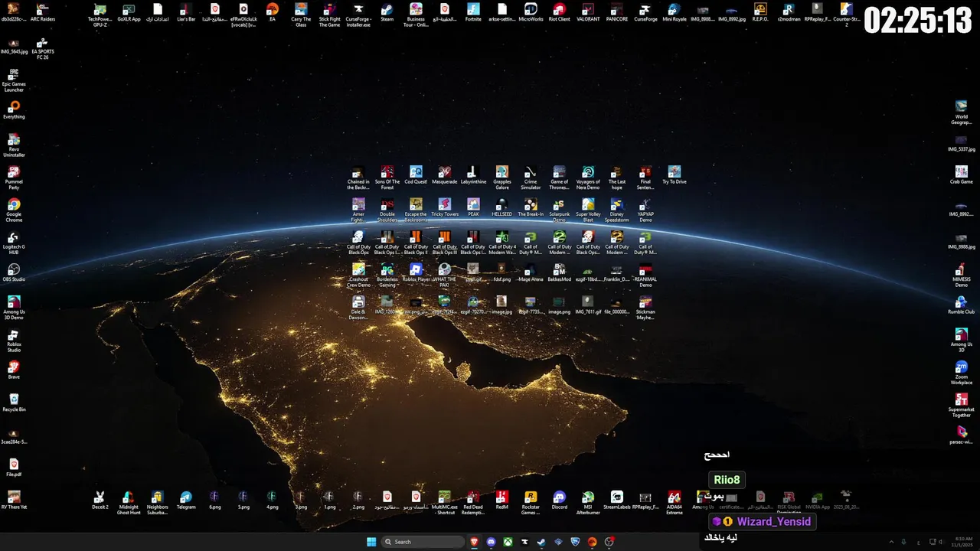Select the IMG_7611.gif file
The height and width of the screenshot is (551, 980).
pos(588,305)
